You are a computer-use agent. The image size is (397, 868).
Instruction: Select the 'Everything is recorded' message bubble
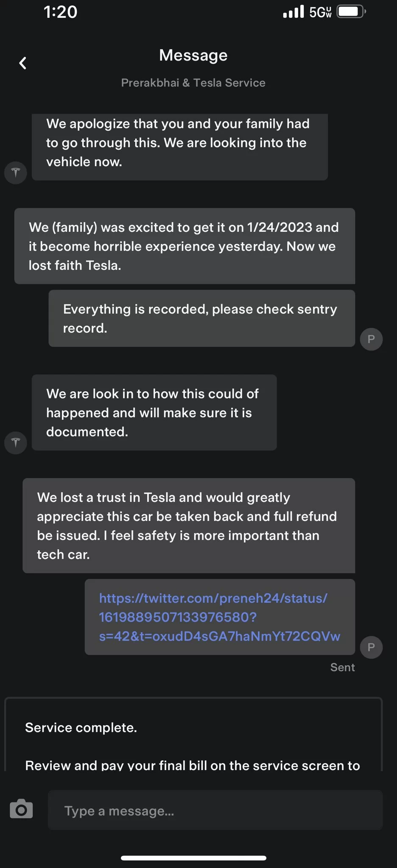(202, 318)
